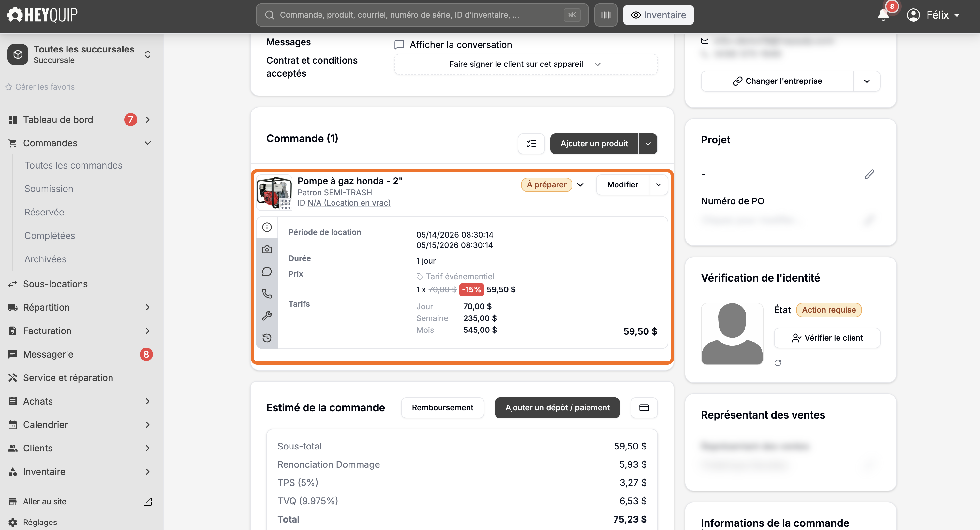Image resolution: width=980 pixels, height=530 pixels.
Task: Expand the Inventaire sidebar submenu chevron
Action: point(148,472)
